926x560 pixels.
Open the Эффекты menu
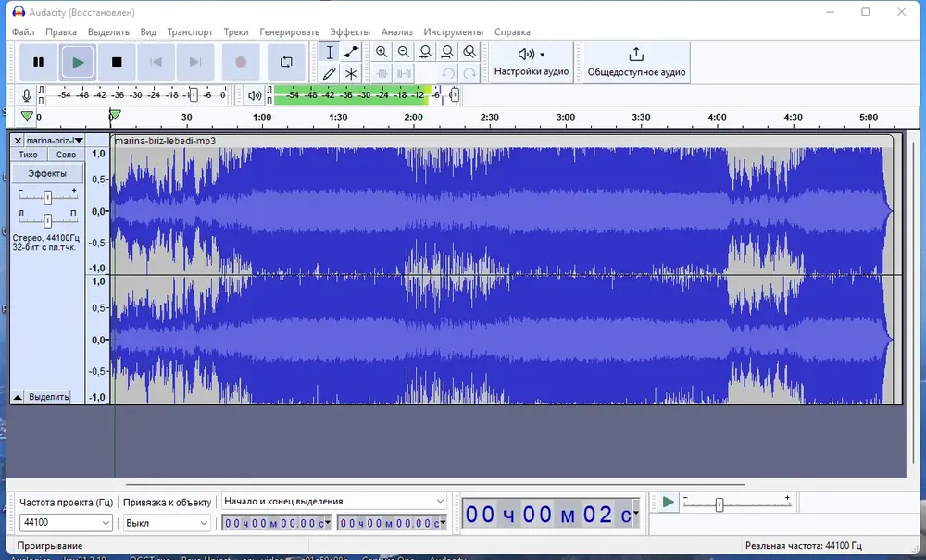(350, 31)
